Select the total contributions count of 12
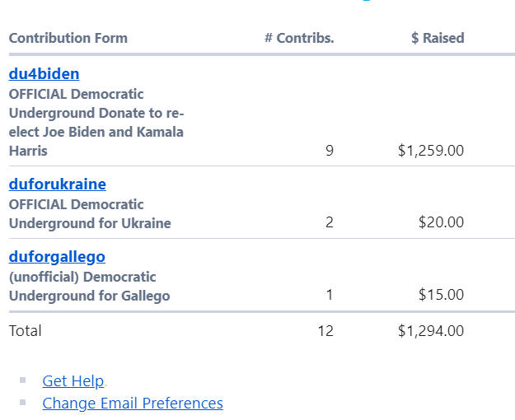This screenshot has width=515, height=420. 325,331
